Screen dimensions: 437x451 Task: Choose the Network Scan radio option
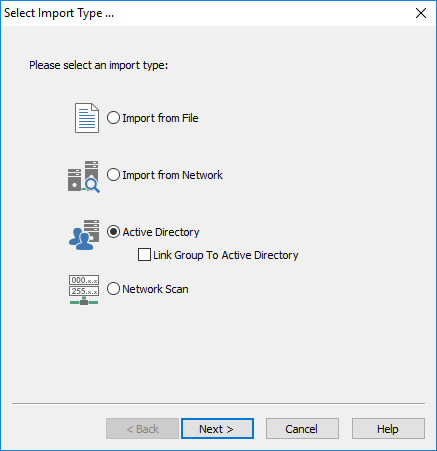click(113, 289)
